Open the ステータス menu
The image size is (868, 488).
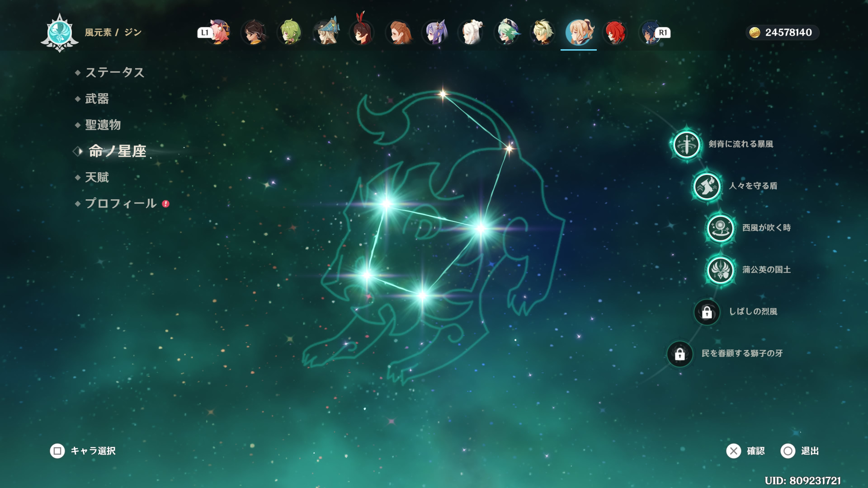(114, 72)
